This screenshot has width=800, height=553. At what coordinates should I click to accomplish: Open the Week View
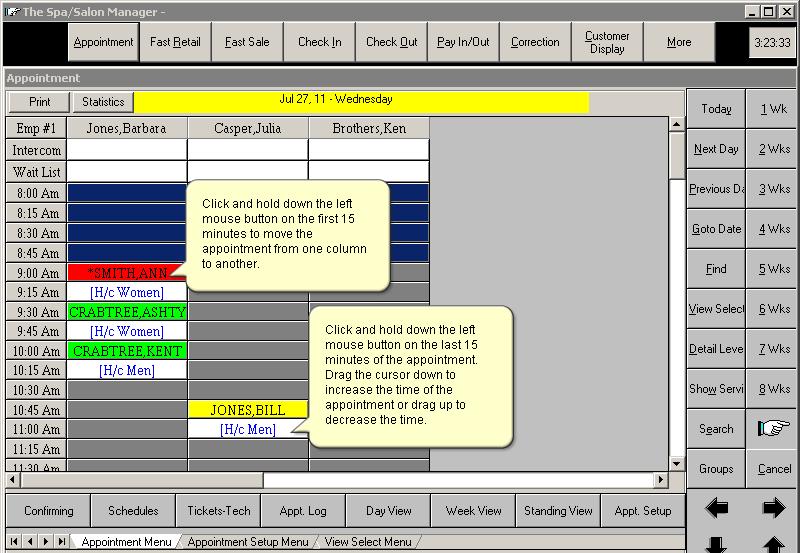(474, 510)
